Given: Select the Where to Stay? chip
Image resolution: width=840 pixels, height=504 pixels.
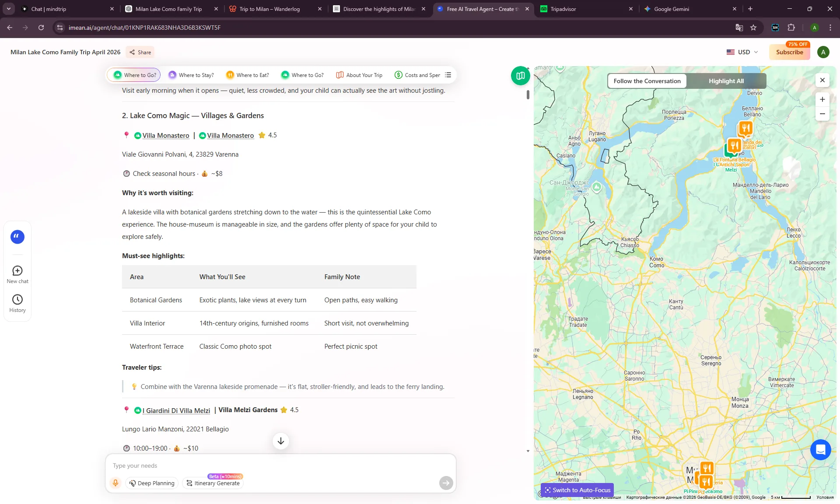Looking at the screenshot, I should (191, 75).
